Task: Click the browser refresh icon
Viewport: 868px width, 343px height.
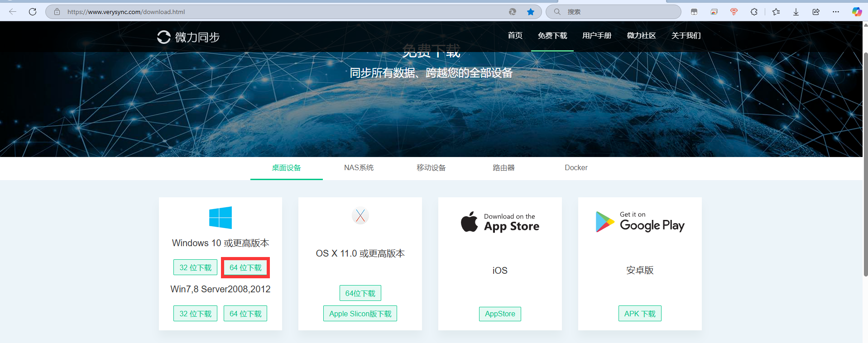Action: (x=33, y=12)
